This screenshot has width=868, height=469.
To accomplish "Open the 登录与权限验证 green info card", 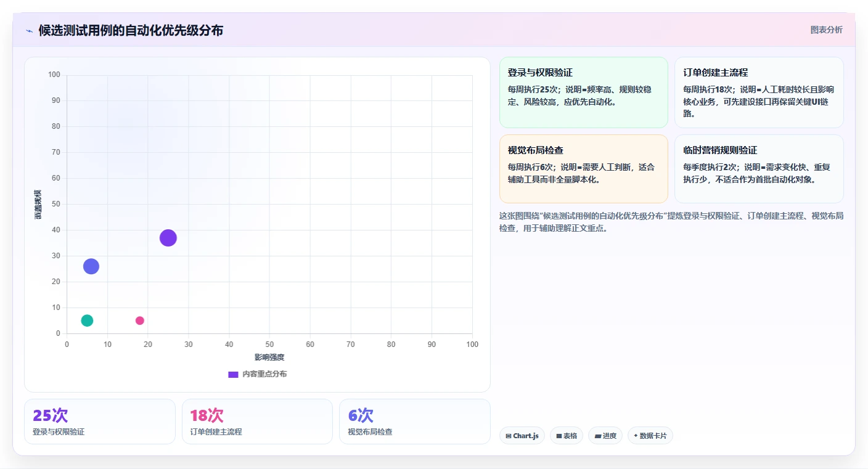I will tap(584, 92).
